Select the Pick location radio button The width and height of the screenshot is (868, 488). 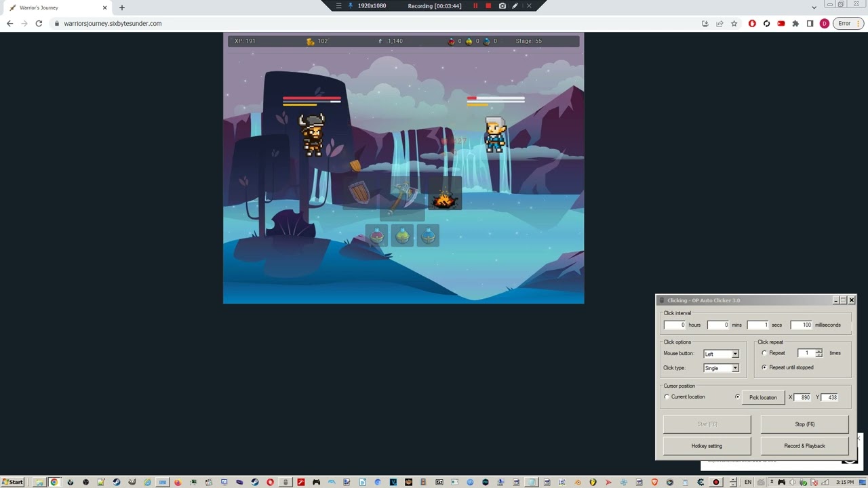pyautogui.click(x=737, y=396)
